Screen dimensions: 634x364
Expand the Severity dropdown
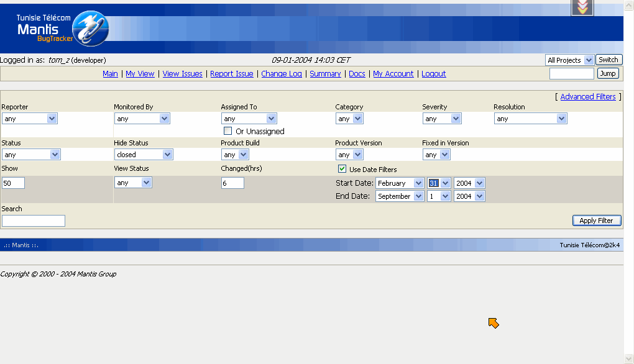pos(442,119)
